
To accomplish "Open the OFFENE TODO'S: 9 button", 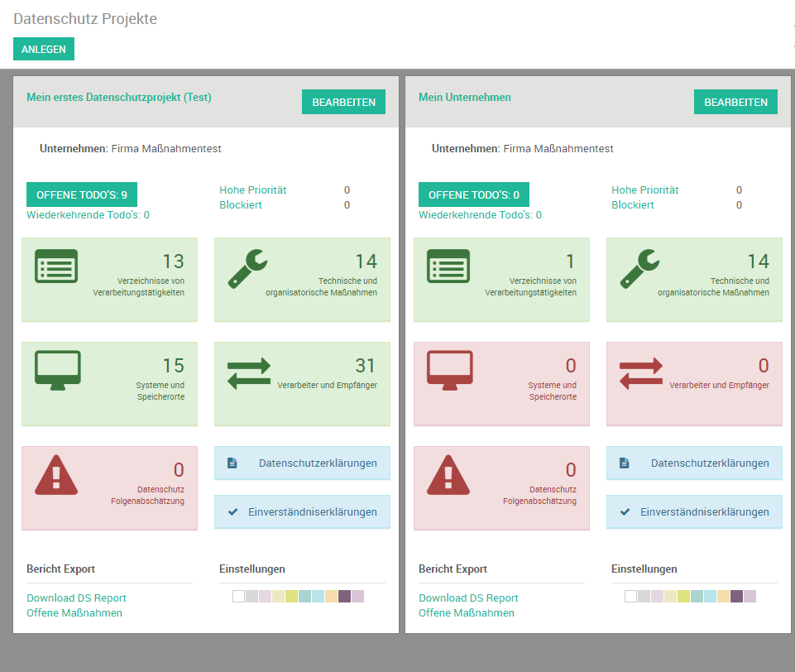I will [82, 194].
